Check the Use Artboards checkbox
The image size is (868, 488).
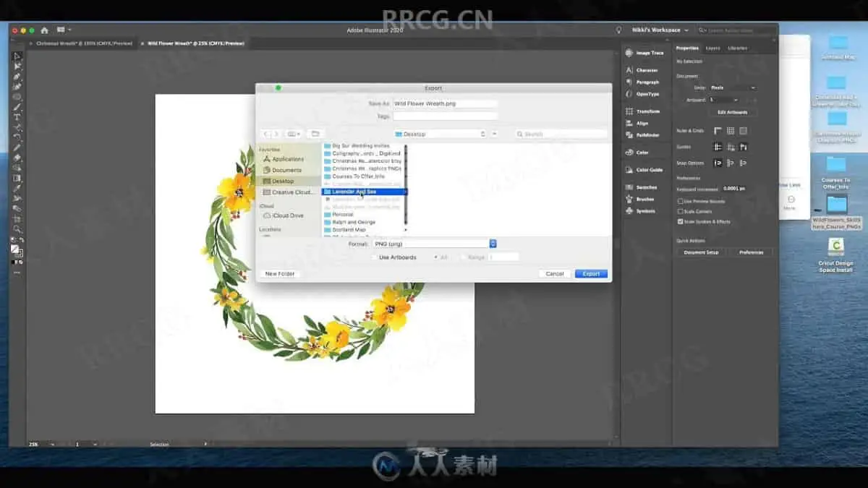click(x=374, y=257)
